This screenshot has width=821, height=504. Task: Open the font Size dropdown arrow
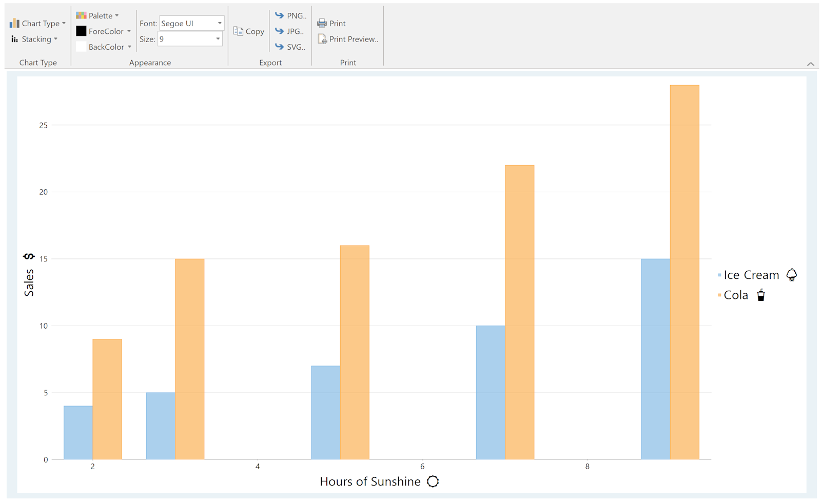click(x=218, y=39)
